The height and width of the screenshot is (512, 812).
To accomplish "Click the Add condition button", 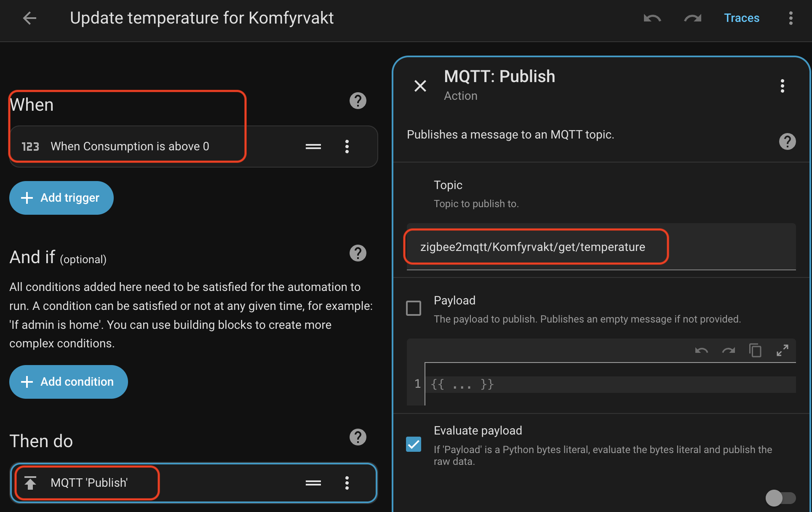I will coord(69,382).
